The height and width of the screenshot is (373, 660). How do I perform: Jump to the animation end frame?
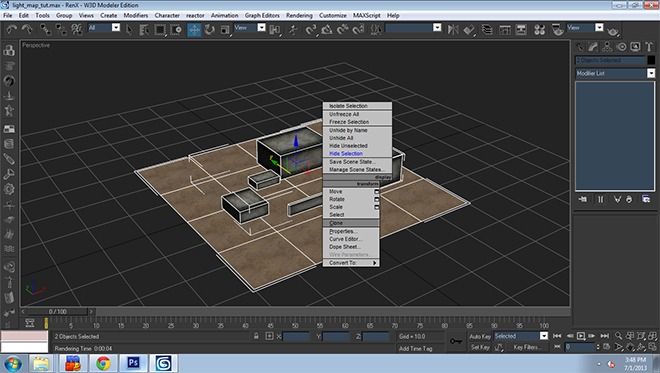[x=604, y=336]
